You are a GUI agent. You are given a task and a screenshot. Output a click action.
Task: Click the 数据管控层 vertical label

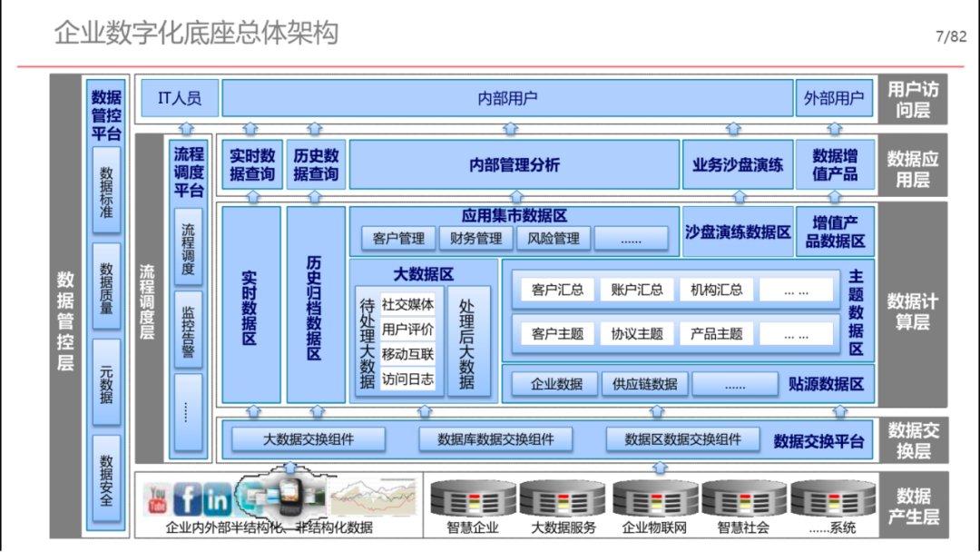click(x=65, y=320)
